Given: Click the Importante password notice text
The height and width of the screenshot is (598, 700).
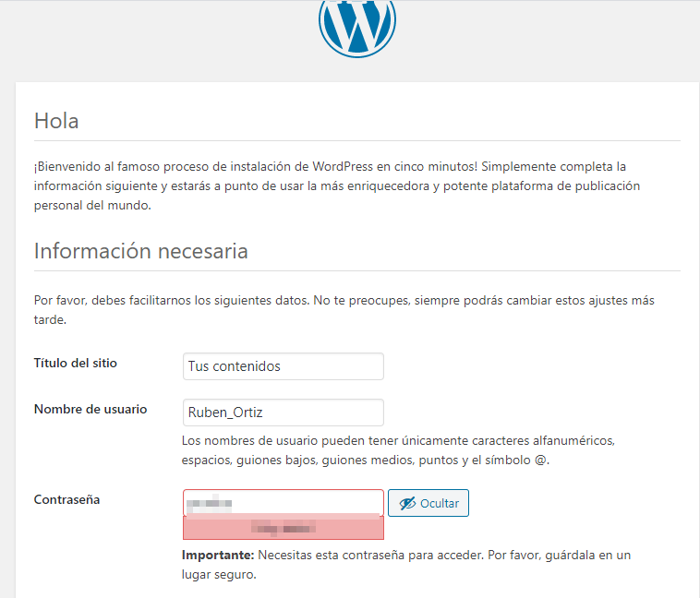Looking at the screenshot, I should pos(405,565).
